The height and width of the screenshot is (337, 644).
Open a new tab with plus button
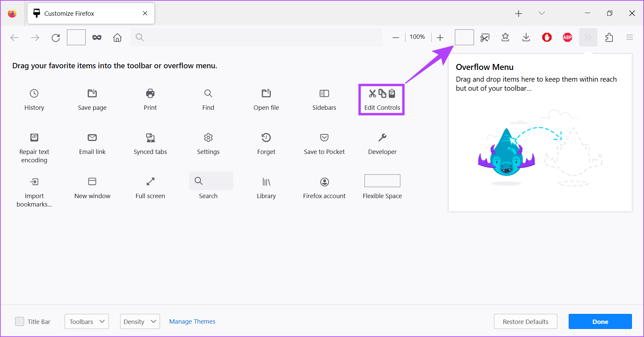[x=518, y=13]
